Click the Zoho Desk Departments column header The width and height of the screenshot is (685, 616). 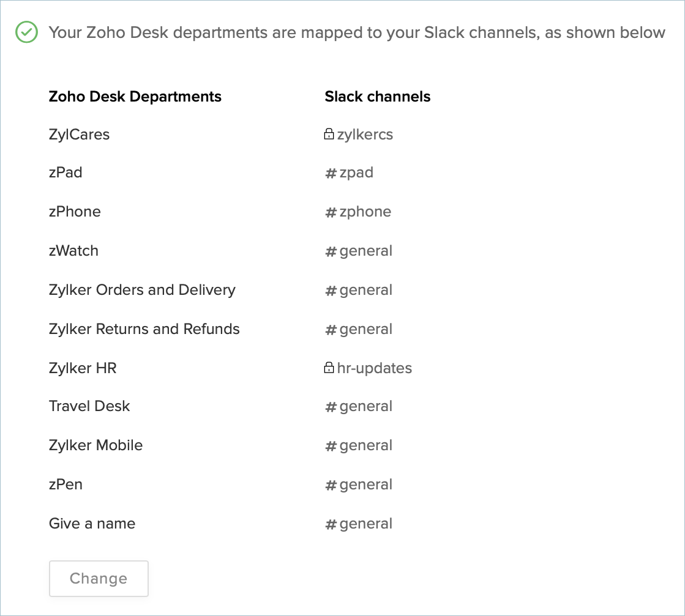(135, 97)
